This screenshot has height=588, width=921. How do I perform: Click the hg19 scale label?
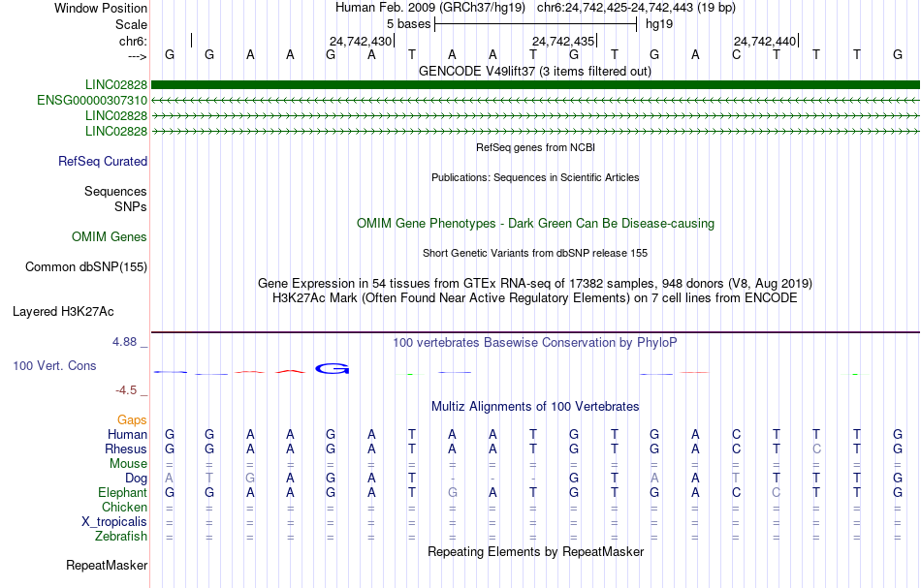[x=659, y=24]
